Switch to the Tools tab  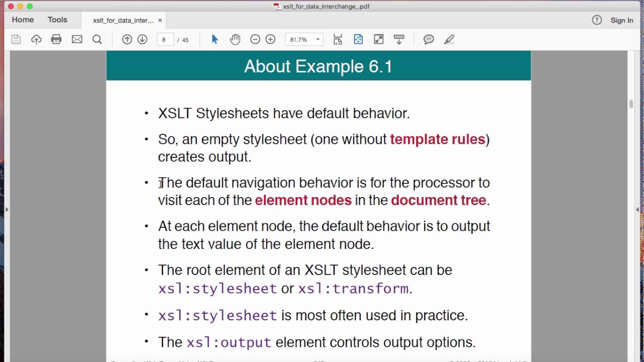(x=57, y=20)
